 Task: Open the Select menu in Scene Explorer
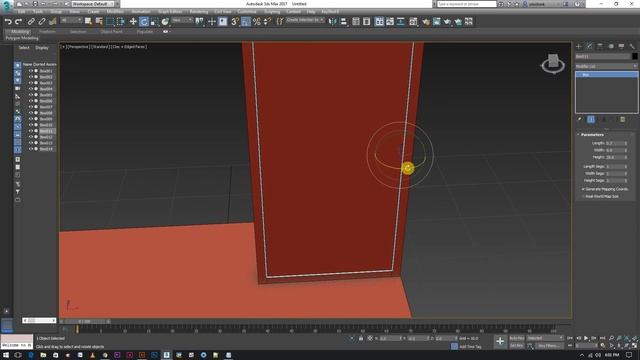click(24, 48)
